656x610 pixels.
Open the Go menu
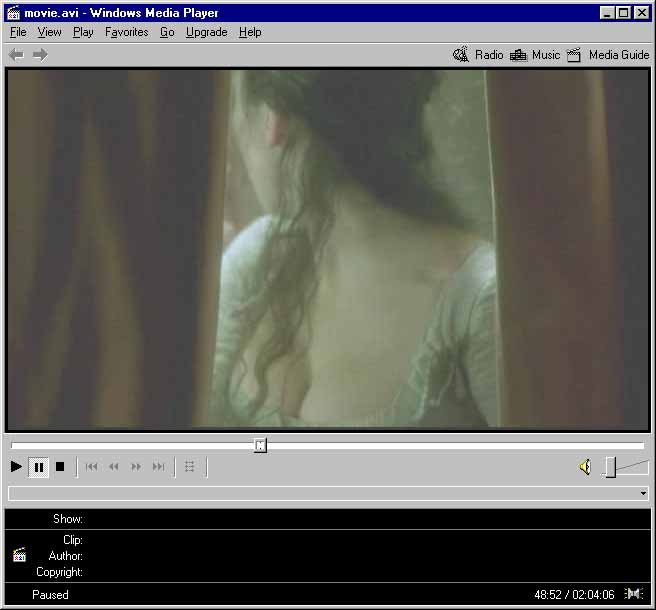point(167,32)
